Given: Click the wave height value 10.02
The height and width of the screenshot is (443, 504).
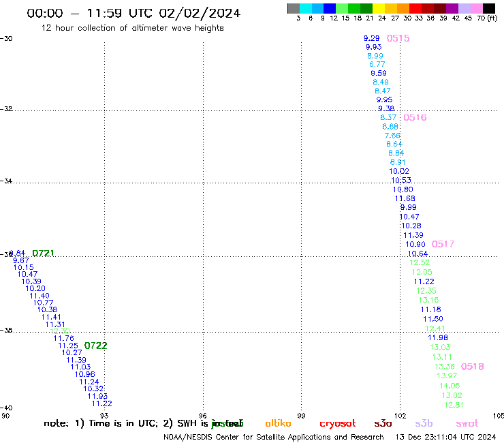Looking at the screenshot, I should [x=399, y=171].
